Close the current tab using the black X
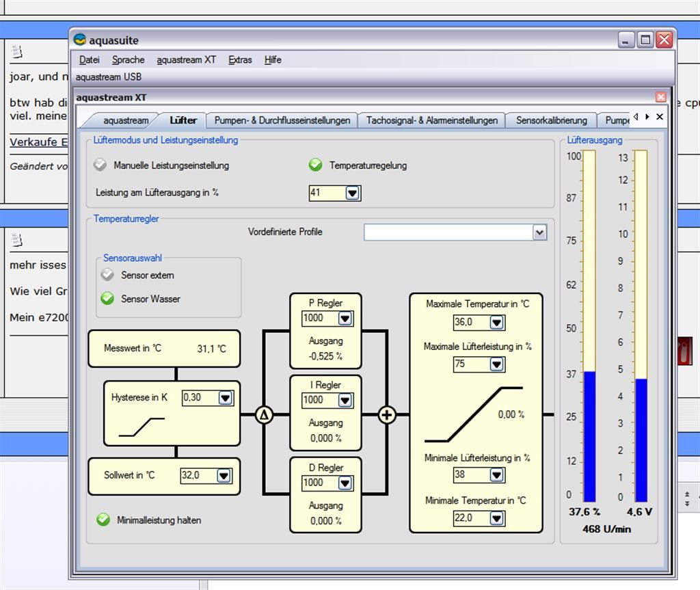Screen dimensions: 700x590 (660, 117)
